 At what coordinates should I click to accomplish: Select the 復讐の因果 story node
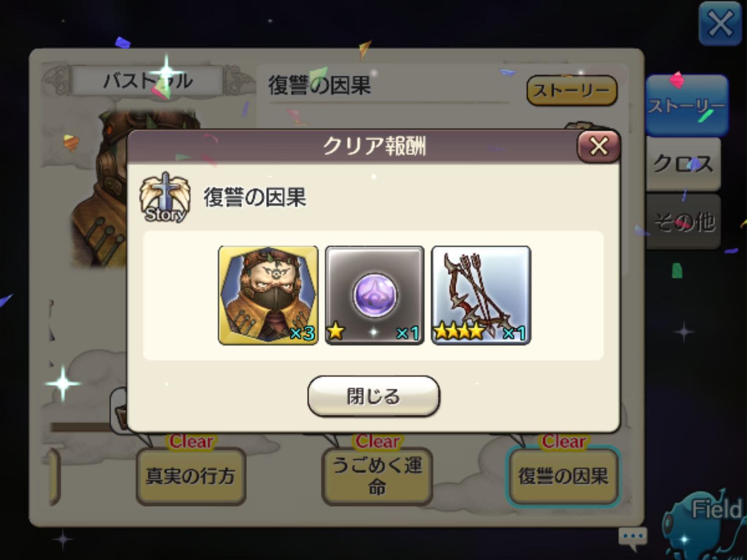[563, 476]
